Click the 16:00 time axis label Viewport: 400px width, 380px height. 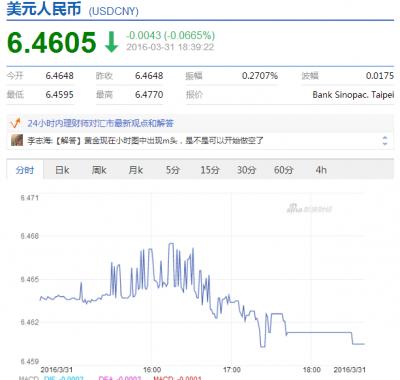(x=152, y=370)
